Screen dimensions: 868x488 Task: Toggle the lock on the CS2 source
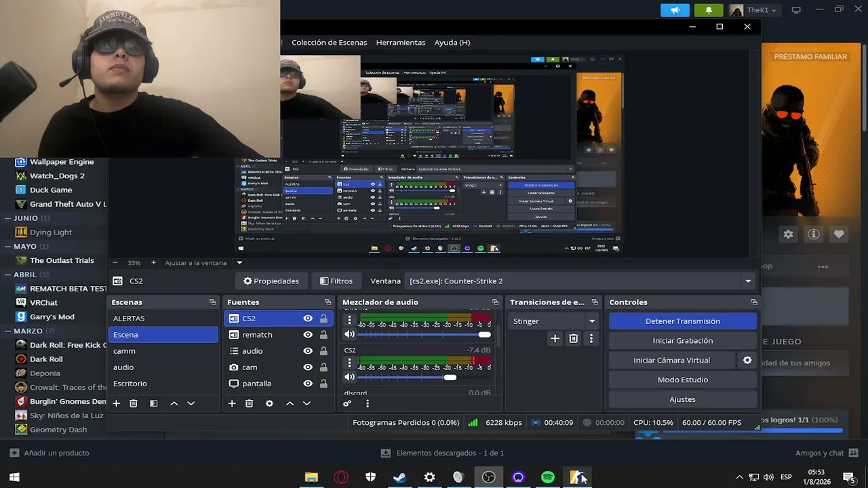point(323,319)
